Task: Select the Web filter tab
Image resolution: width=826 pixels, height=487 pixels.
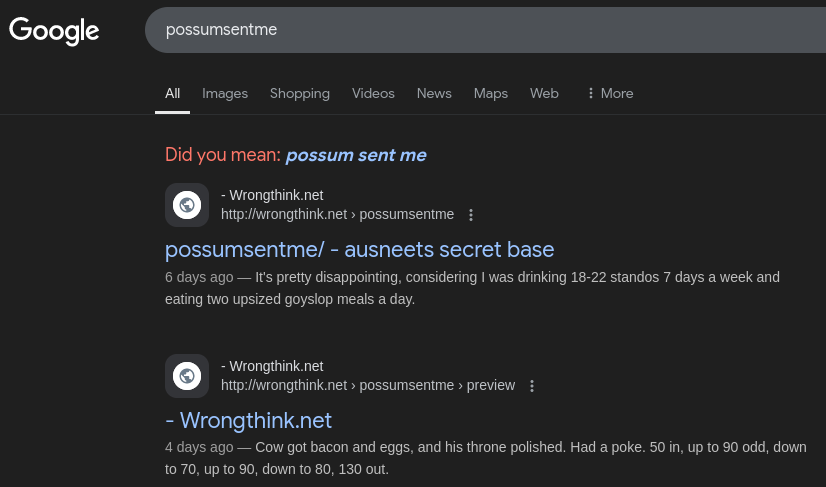Action: [544, 93]
